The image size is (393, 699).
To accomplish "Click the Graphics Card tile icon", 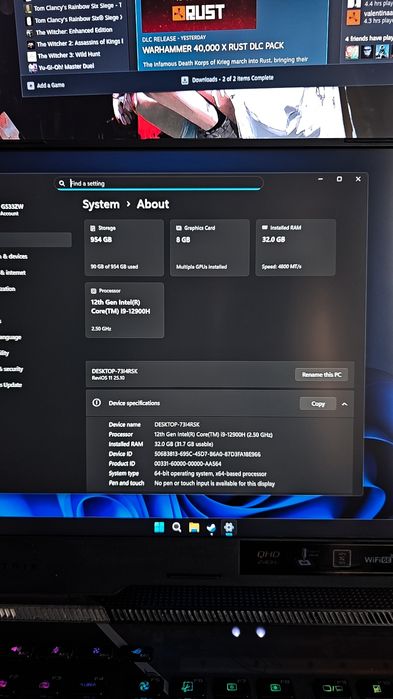I will click(x=179, y=228).
